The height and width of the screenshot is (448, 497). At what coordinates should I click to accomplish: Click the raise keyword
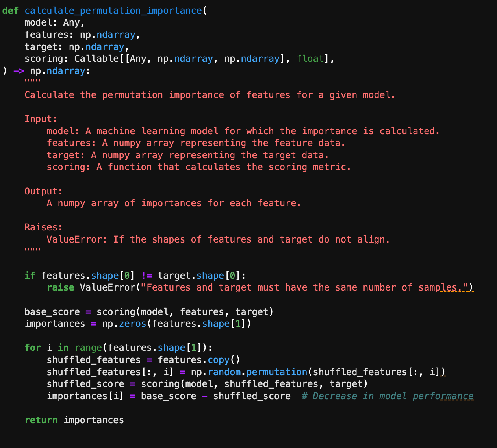[x=60, y=287]
